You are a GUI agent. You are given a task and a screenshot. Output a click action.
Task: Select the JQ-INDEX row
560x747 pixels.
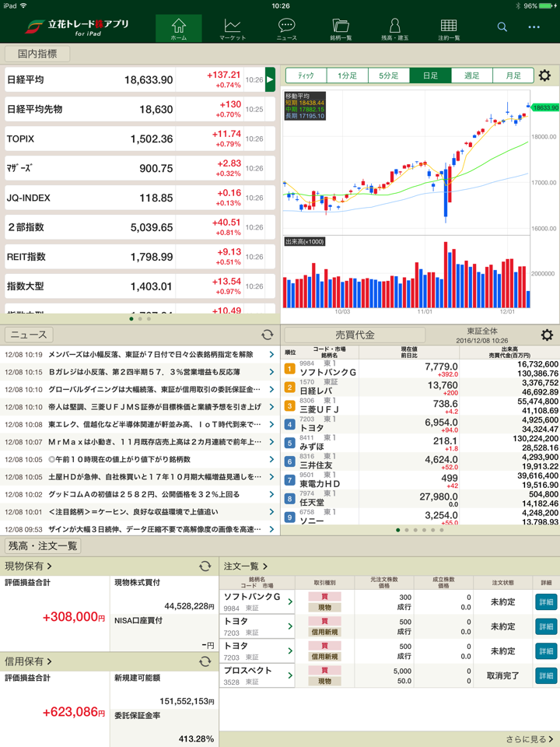(140, 198)
